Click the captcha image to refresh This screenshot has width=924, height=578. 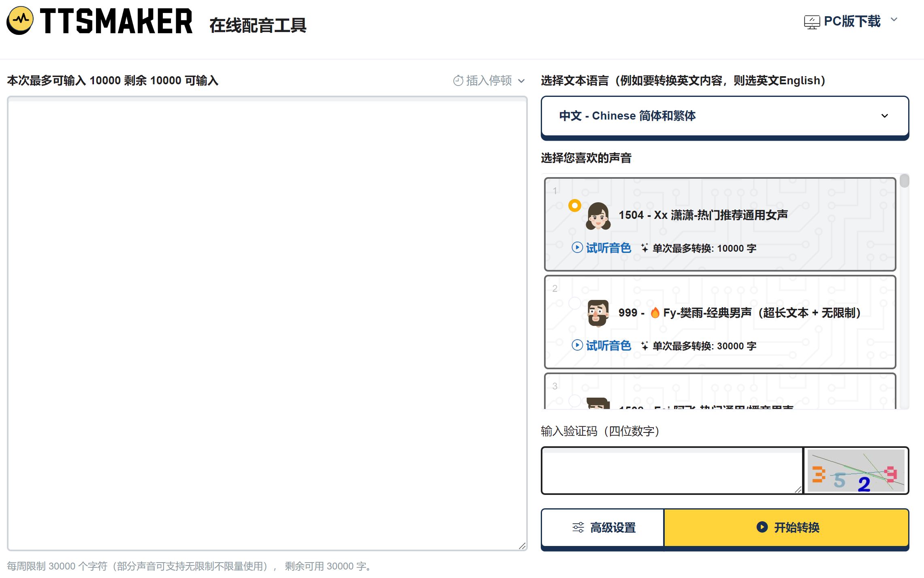(856, 471)
